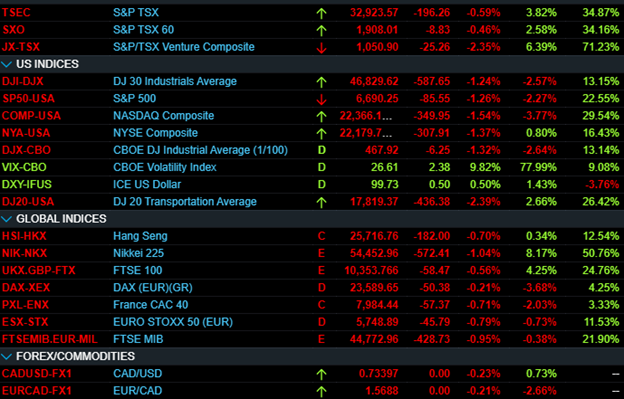624x399 pixels.
Task: Select the Nikkei 225 name
Action: point(138,253)
